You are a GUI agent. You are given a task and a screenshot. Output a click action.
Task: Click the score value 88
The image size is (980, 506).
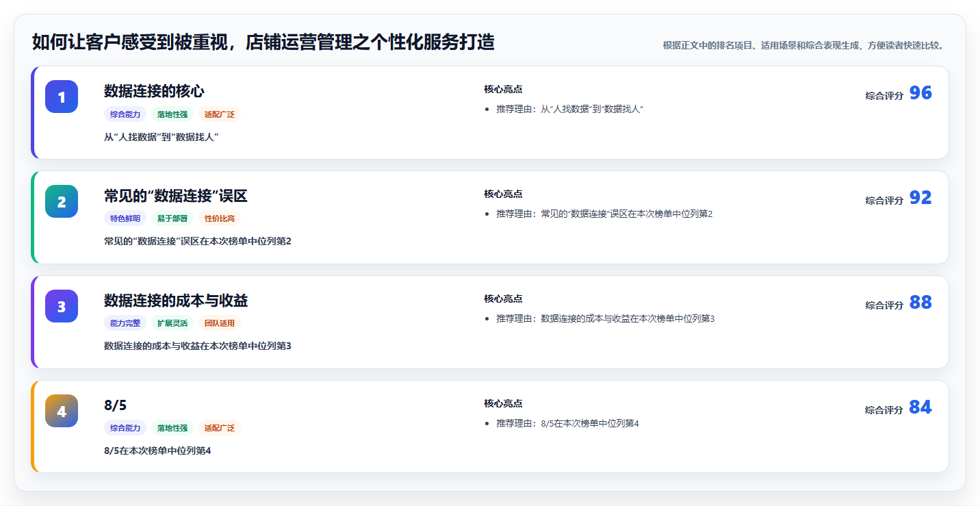(x=920, y=303)
